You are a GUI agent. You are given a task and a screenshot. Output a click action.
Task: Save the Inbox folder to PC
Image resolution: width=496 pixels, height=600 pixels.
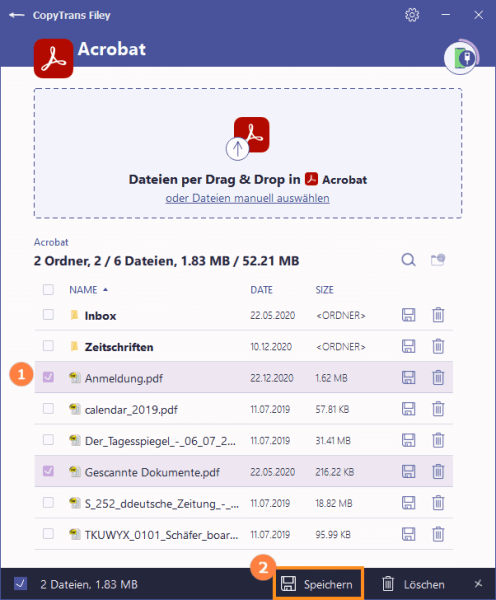tap(408, 315)
